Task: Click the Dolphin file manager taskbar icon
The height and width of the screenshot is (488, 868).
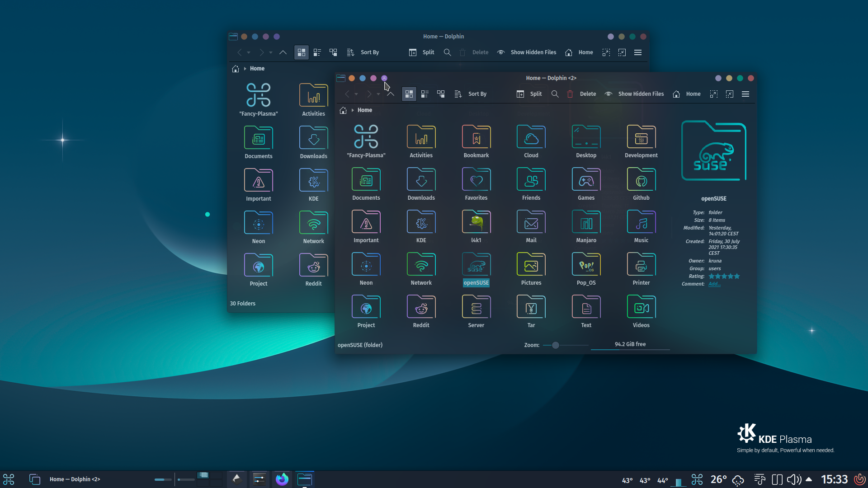Action: coord(305,479)
